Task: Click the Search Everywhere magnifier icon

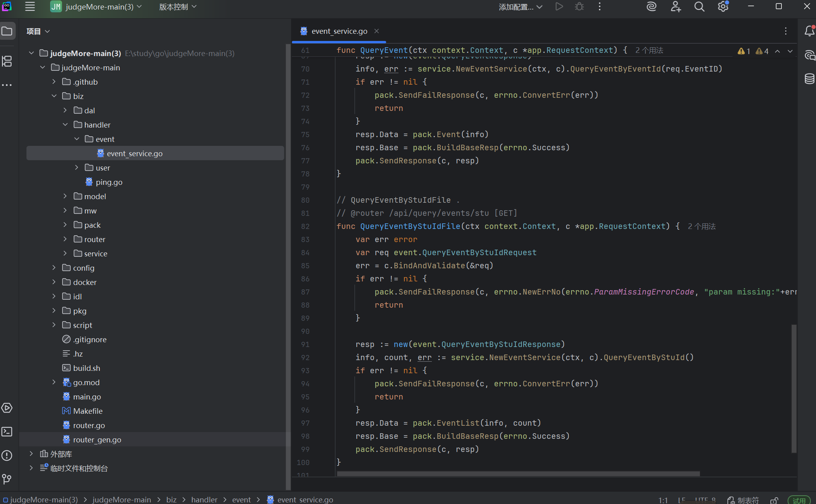Action: (x=699, y=7)
